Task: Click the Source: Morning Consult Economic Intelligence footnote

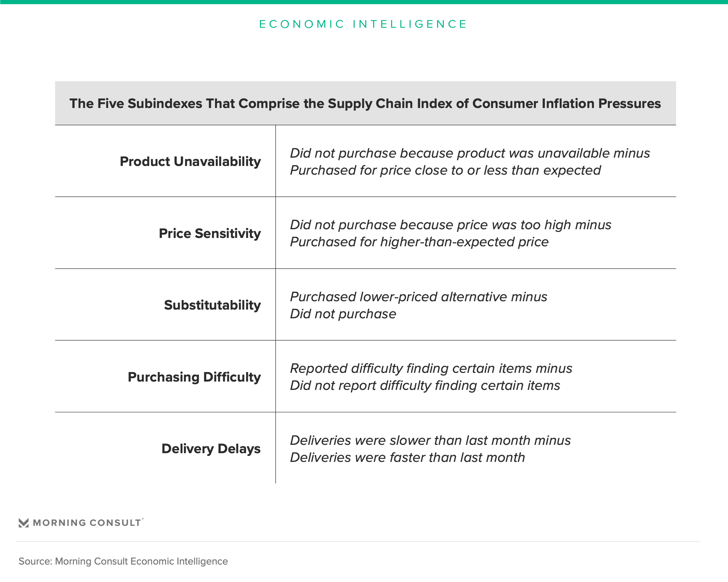Action: pos(123,561)
